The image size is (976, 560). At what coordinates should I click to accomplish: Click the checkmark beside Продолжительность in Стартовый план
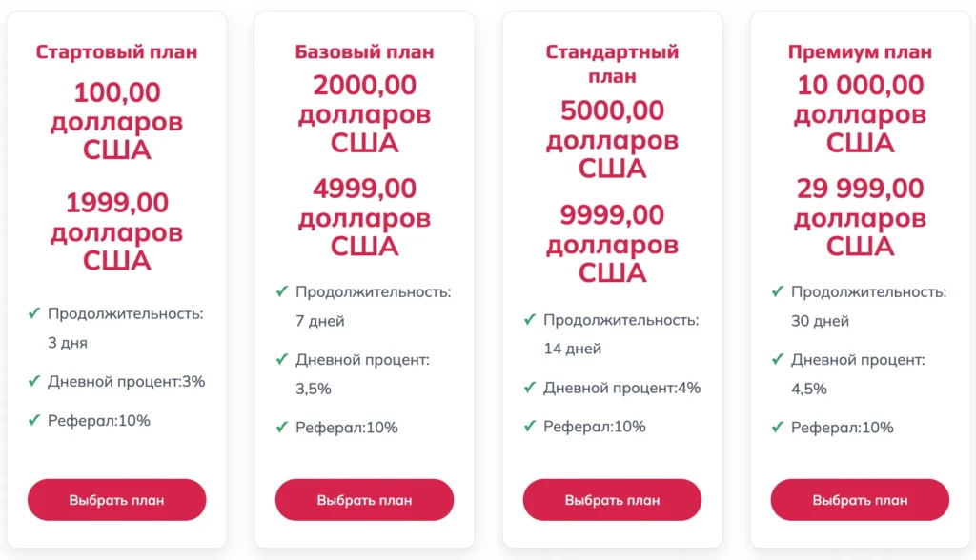point(35,312)
